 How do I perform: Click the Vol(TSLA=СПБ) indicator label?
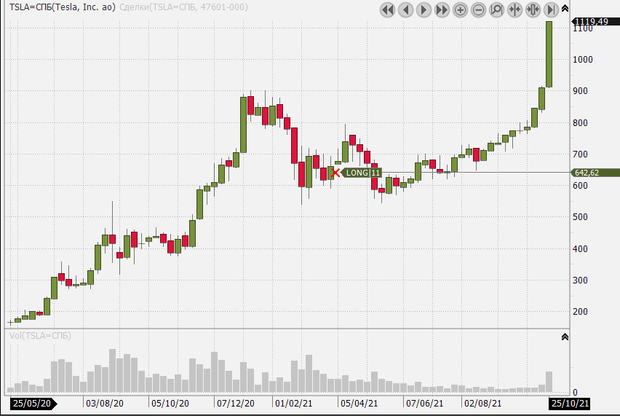point(40,336)
